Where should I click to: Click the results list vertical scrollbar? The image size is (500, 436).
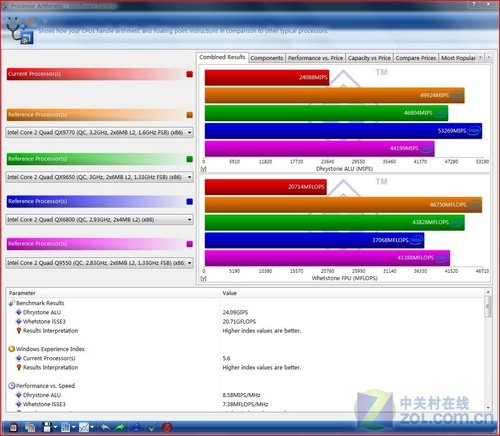tap(488, 349)
